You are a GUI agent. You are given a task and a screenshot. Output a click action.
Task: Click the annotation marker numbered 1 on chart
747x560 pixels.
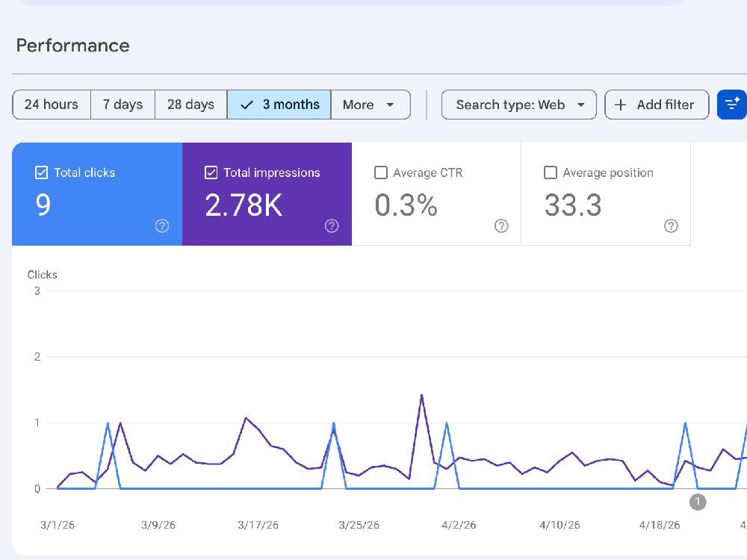[698, 502]
